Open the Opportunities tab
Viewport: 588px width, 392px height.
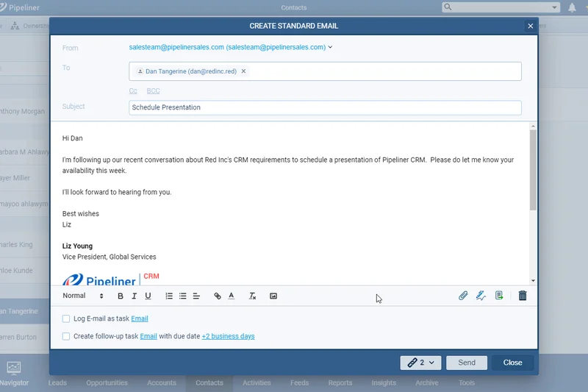(x=107, y=382)
